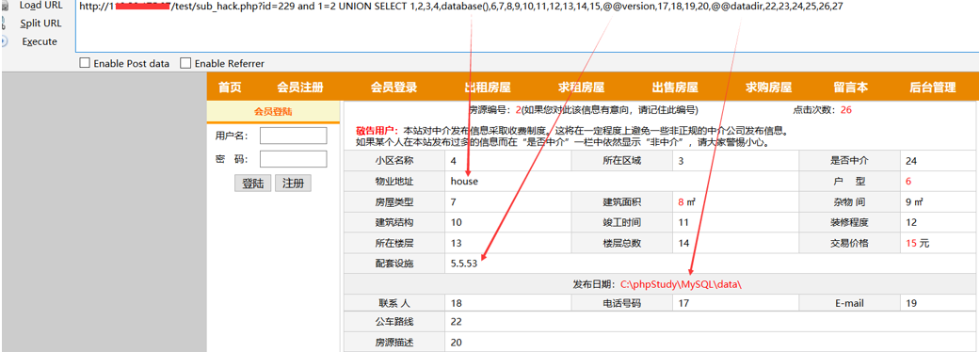Click the 建筑结构 label cell

coord(394,222)
